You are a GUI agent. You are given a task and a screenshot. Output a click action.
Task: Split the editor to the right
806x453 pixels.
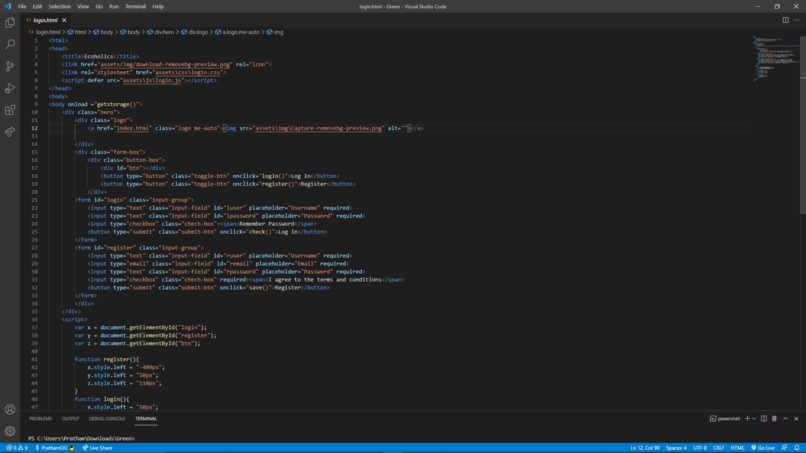point(785,20)
